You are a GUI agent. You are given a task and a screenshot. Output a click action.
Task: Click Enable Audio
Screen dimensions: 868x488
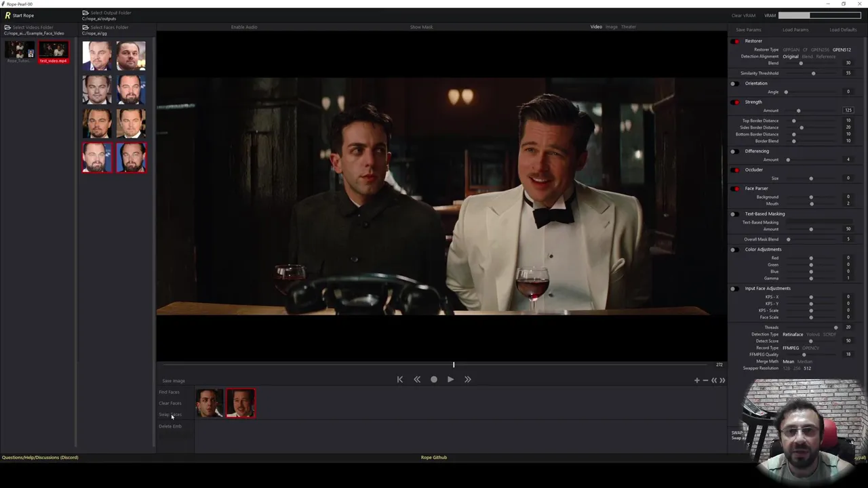click(244, 27)
